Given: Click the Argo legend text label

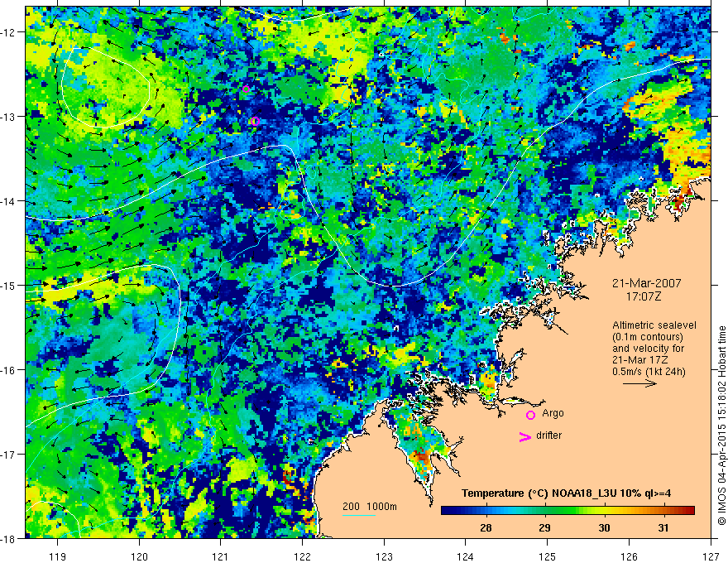Looking at the screenshot, I should pyautogui.click(x=553, y=413).
